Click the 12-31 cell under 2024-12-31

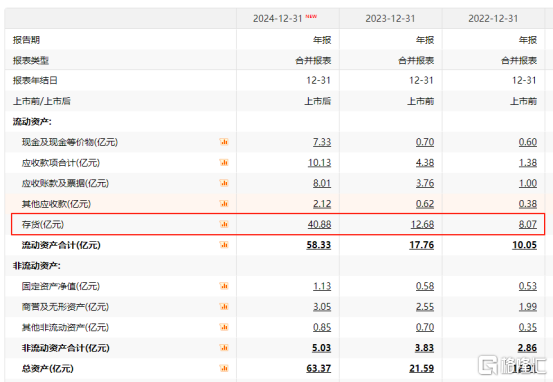coord(318,80)
